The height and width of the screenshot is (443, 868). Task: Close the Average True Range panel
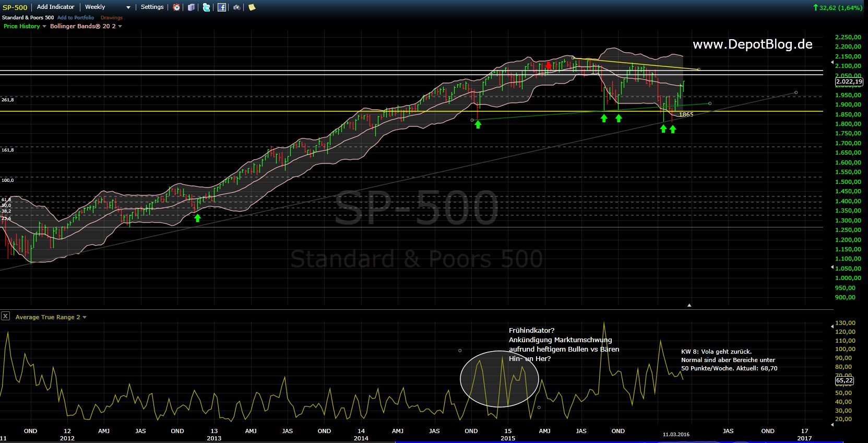pos(5,316)
